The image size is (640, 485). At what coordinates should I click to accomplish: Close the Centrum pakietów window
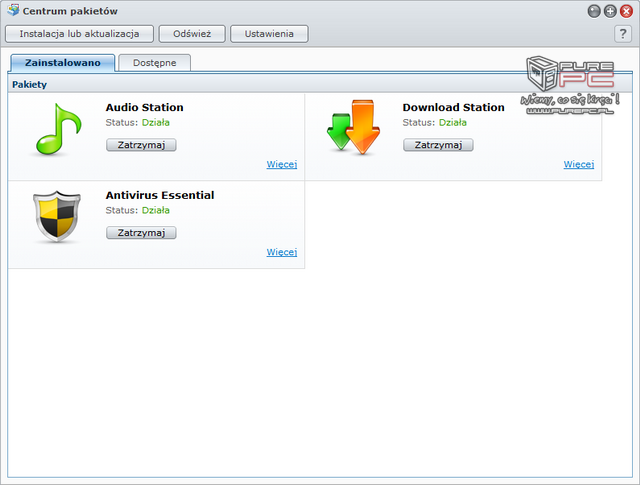pyautogui.click(x=626, y=11)
